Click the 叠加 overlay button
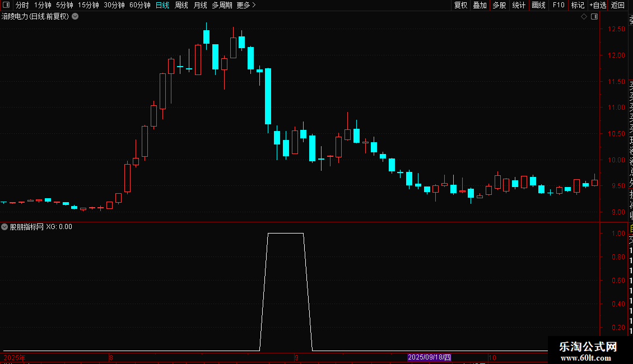The height and width of the screenshot is (364, 633). [x=480, y=5]
